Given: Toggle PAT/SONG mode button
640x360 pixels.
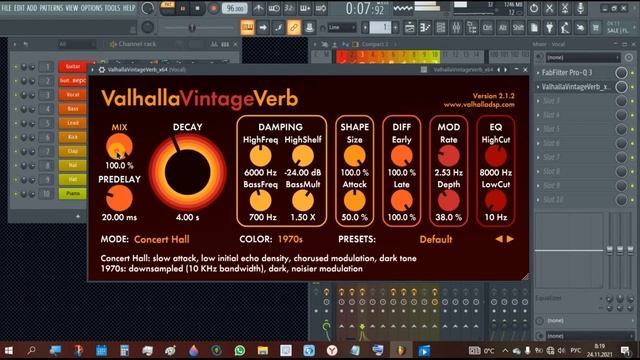Looking at the screenshot, I should tap(167, 8).
